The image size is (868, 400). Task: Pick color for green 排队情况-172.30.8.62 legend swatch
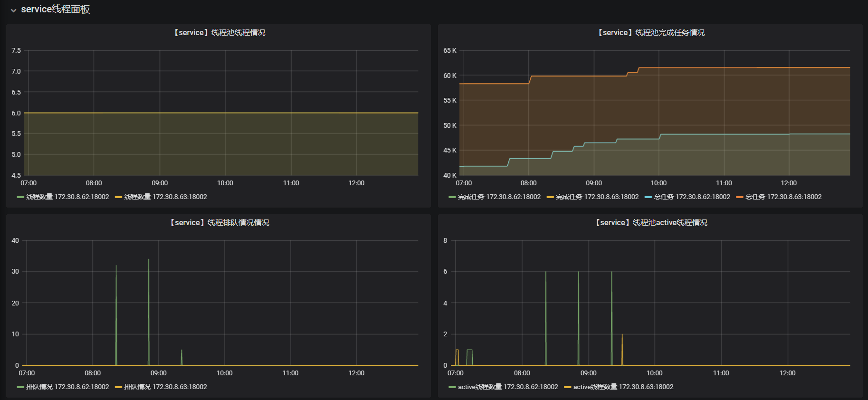(x=20, y=387)
